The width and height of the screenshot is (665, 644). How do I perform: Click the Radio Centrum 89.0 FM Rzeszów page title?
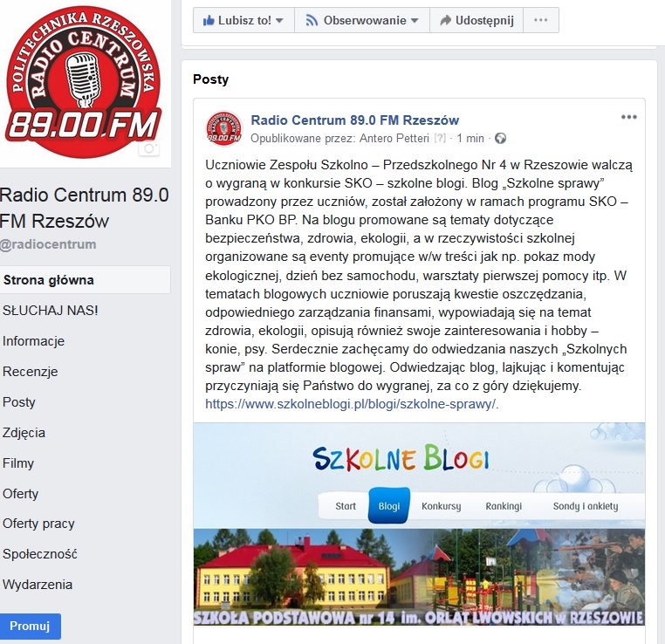(x=84, y=208)
